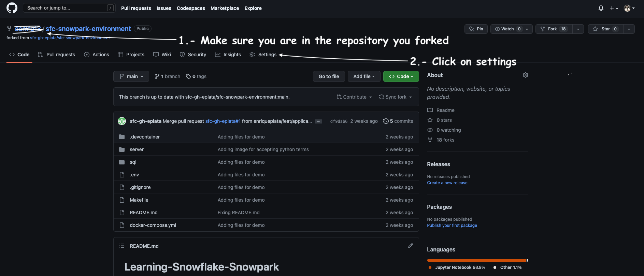Expand the Fork options dropdown arrow
Viewport: 644px width, 276px height.
point(578,29)
